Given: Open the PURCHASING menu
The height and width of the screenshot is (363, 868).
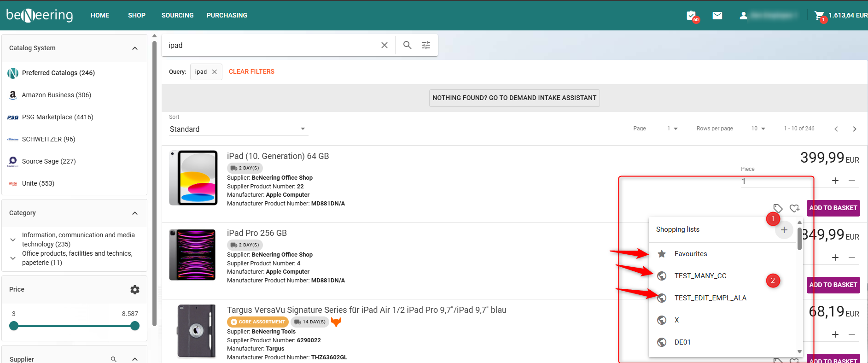Looking at the screenshot, I should point(227,15).
